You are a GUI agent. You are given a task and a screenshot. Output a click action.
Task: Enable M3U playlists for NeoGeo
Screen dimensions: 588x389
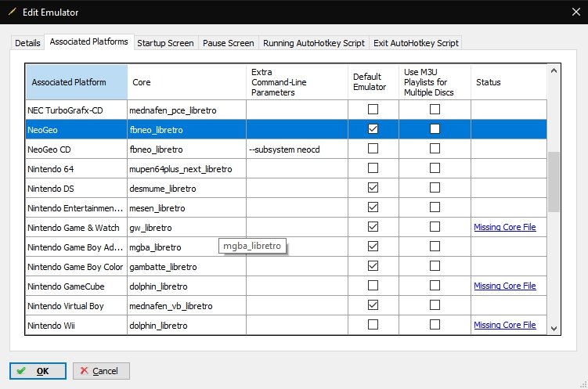pos(435,129)
